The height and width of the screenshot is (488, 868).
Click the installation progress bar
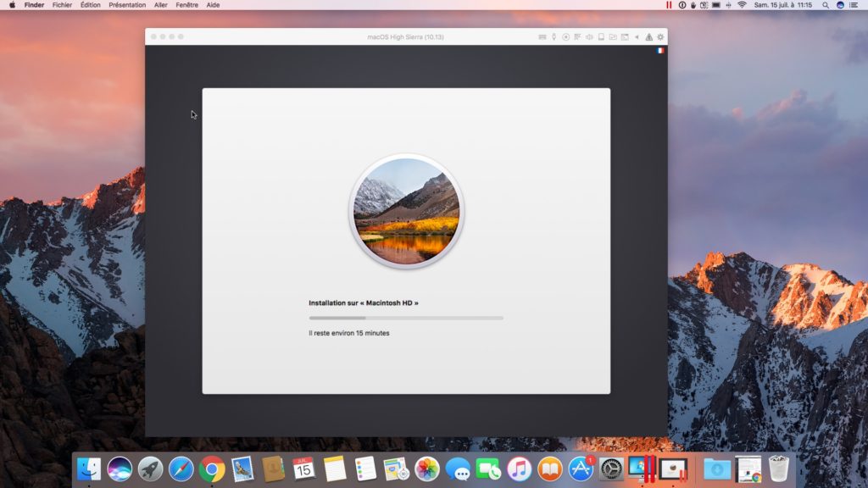(x=406, y=319)
